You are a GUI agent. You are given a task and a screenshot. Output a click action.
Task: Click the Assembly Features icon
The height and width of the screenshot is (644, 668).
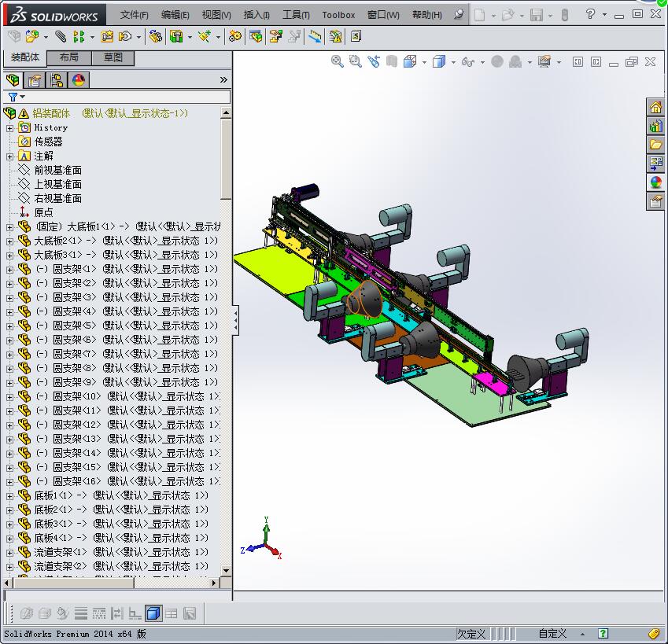[176, 37]
